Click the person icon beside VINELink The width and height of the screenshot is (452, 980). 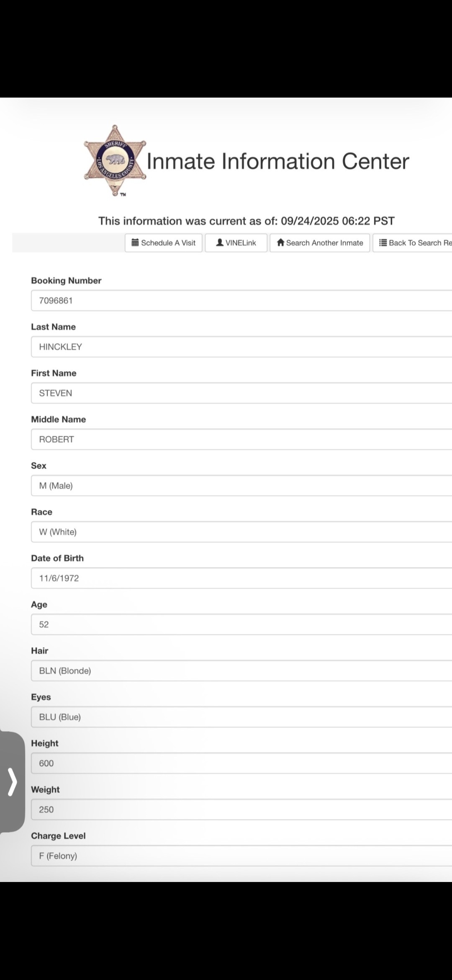click(x=220, y=242)
